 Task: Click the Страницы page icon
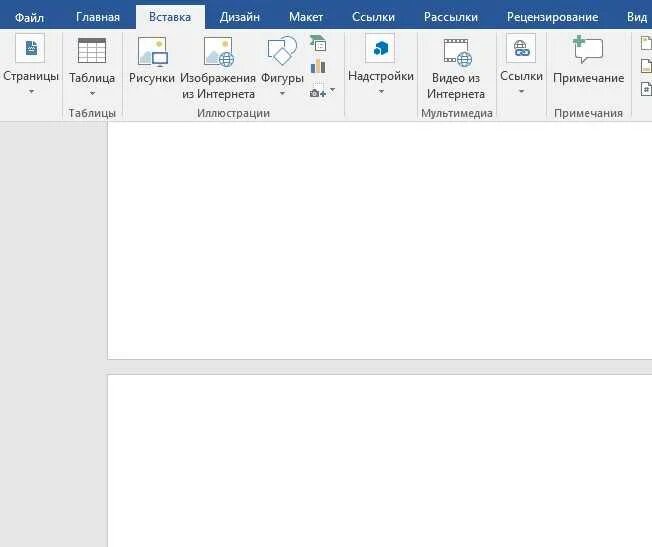pyautogui.click(x=30, y=48)
